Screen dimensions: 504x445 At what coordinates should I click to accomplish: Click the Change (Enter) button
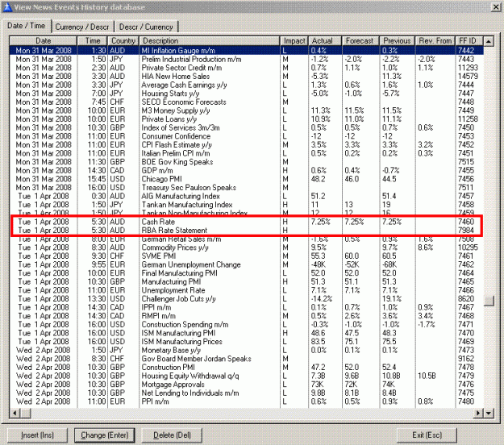click(105, 435)
